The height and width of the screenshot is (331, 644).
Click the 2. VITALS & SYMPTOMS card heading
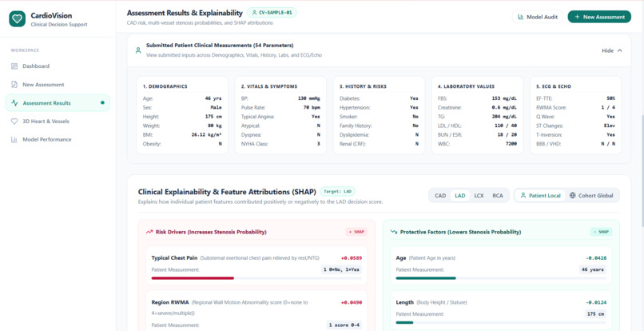(269, 87)
